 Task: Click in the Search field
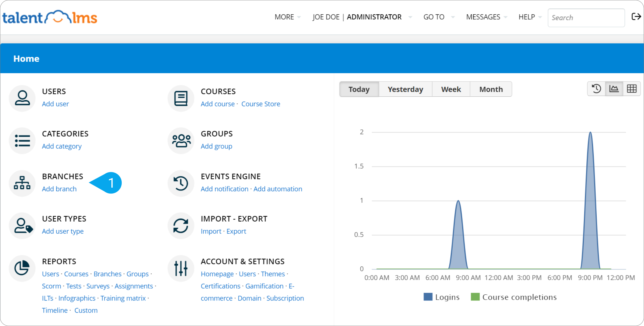click(x=586, y=18)
